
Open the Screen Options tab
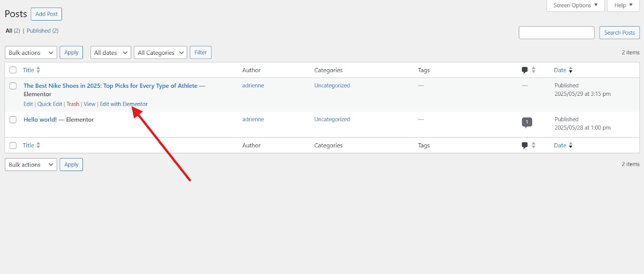click(575, 5)
